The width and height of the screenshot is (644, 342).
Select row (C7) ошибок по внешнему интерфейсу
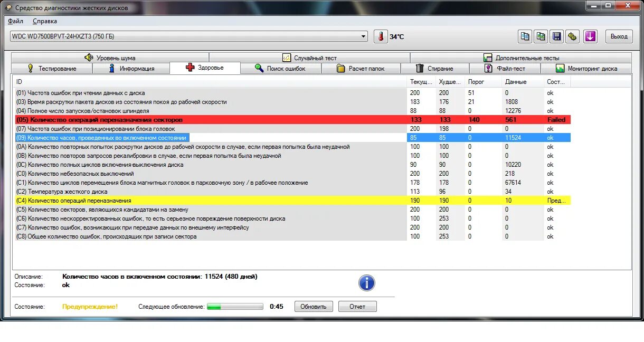[292, 227]
